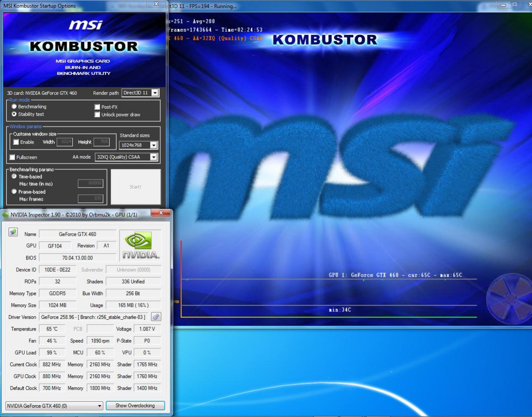The height and width of the screenshot is (417, 532).
Task: Click the Start! button
Action: pos(136,187)
